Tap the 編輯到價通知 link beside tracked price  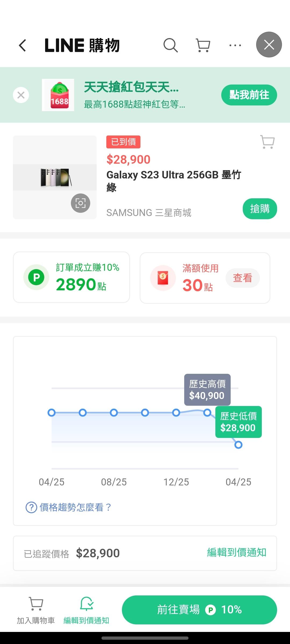click(237, 552)
